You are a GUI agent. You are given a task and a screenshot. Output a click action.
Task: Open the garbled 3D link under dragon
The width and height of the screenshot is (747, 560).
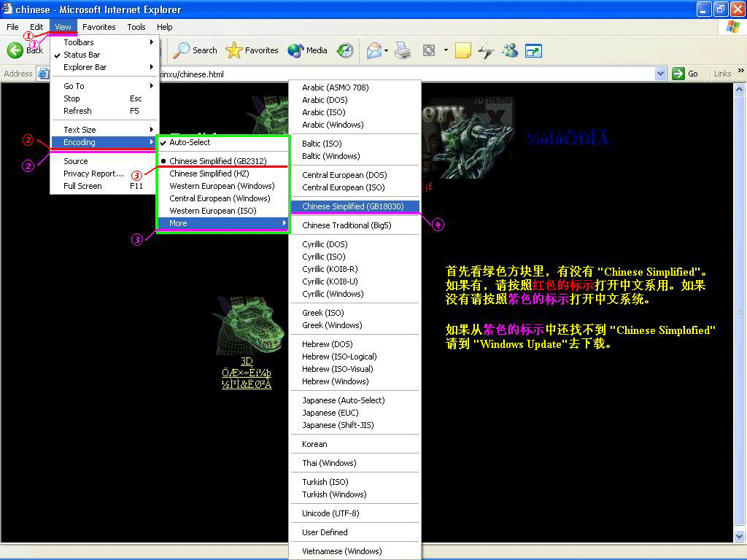pyautogui.click(x=247, y=373)
